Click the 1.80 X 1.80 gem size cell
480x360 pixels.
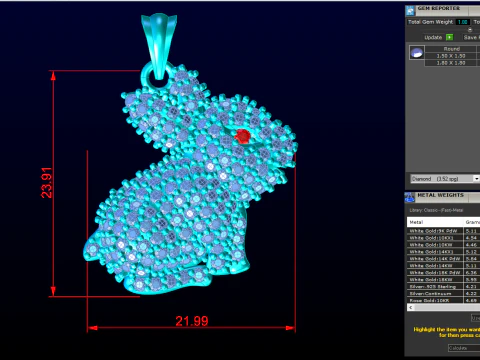click(451, 63)
